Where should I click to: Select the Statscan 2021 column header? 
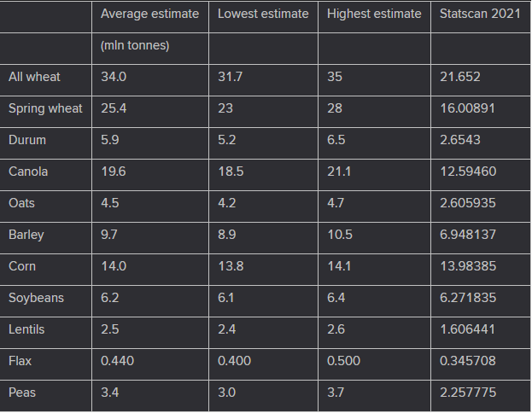pyautogui.click(x=480, y=14)
